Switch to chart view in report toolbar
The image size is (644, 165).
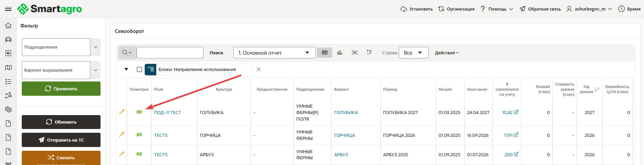340,53
